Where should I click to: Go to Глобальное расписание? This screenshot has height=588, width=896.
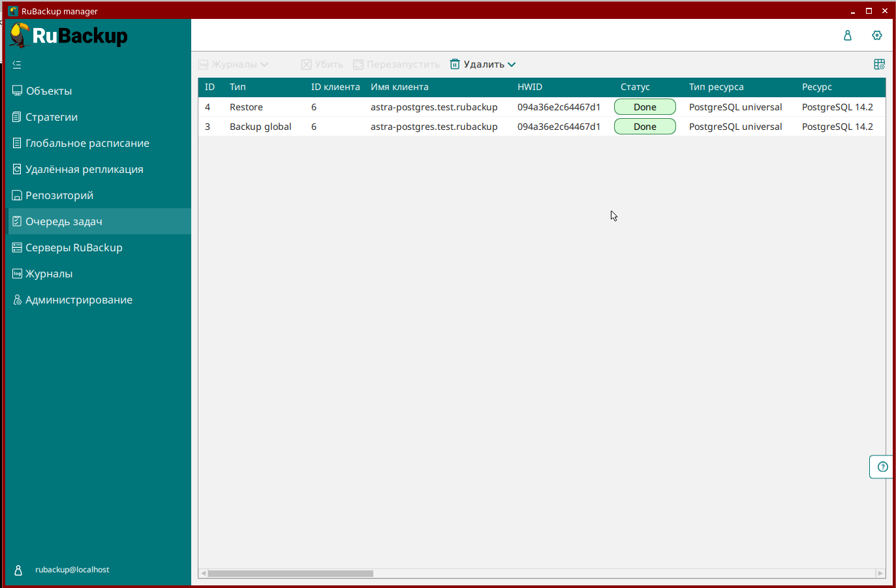[x=98, y=143]
